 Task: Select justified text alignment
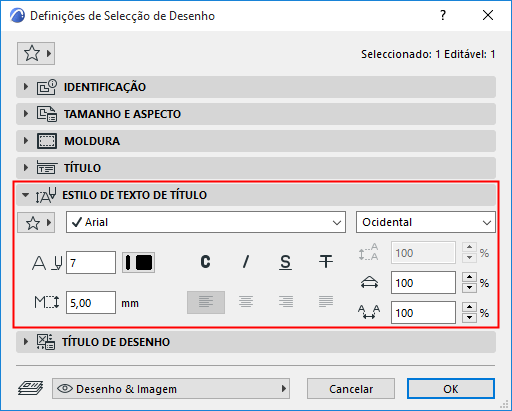pyautogui.click(x=326, y=302)
